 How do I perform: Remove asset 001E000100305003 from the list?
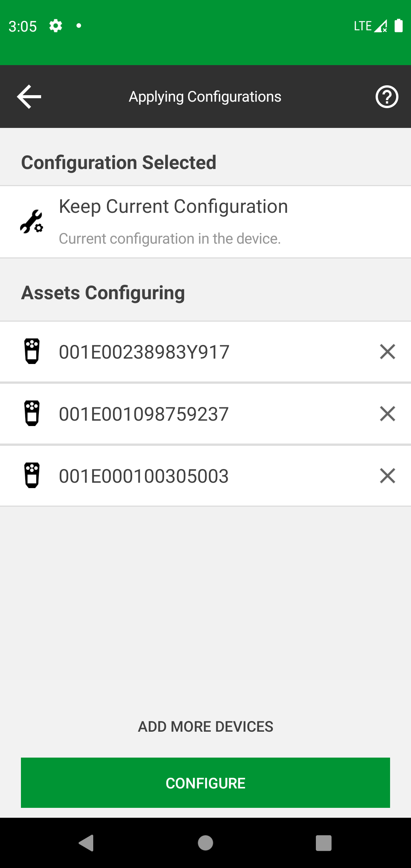coord(387,475)
